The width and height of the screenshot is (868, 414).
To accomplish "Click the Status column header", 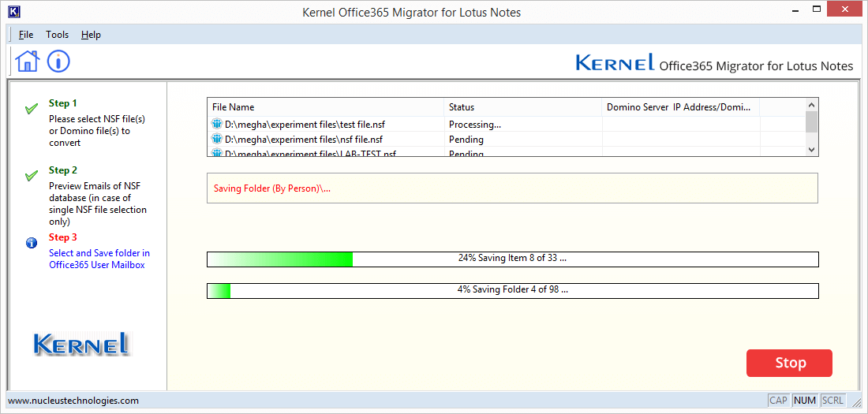I will coord(523,107).
